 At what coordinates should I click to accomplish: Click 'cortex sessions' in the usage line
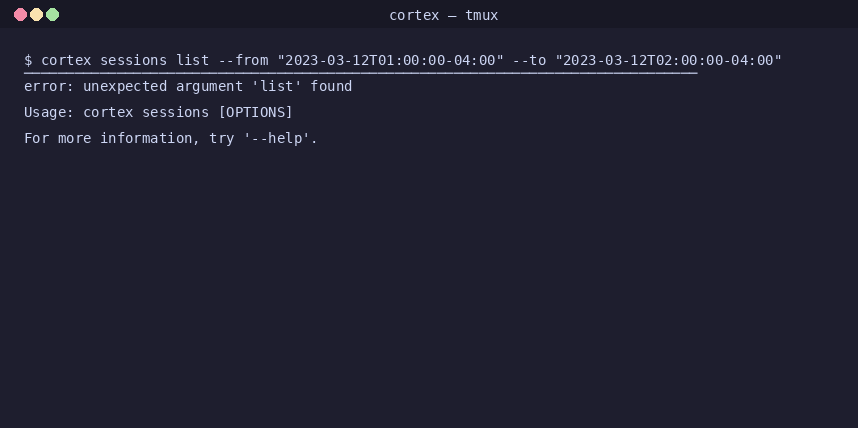[x=146, y=112]
